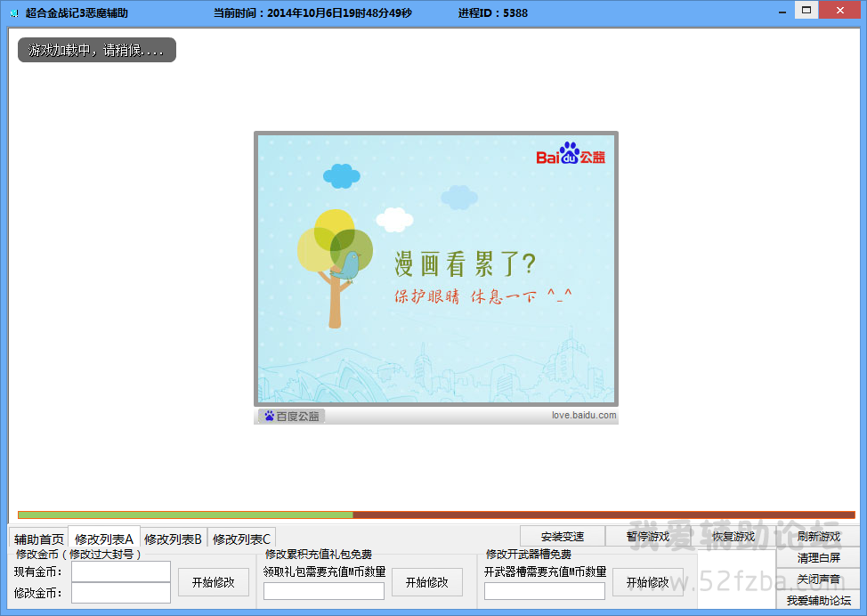Click 开始修改 for 修改累积充值礼包免费

point(427,581)
